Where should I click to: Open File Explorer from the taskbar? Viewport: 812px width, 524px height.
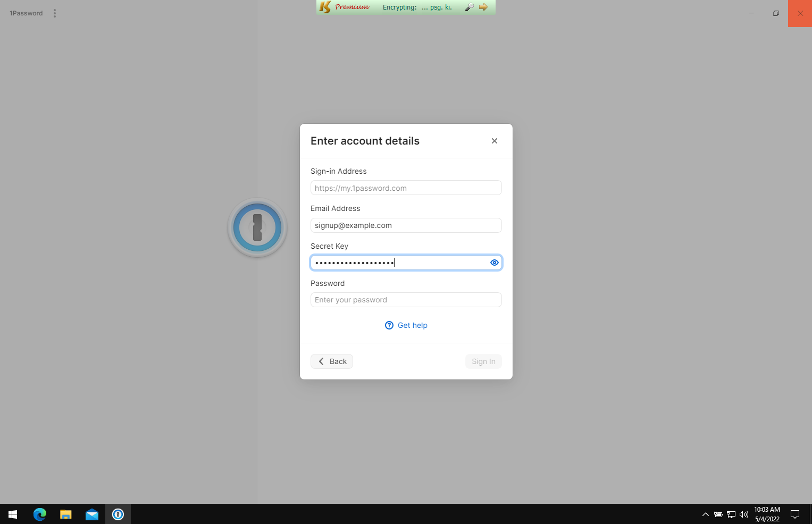tap(66, 514)
